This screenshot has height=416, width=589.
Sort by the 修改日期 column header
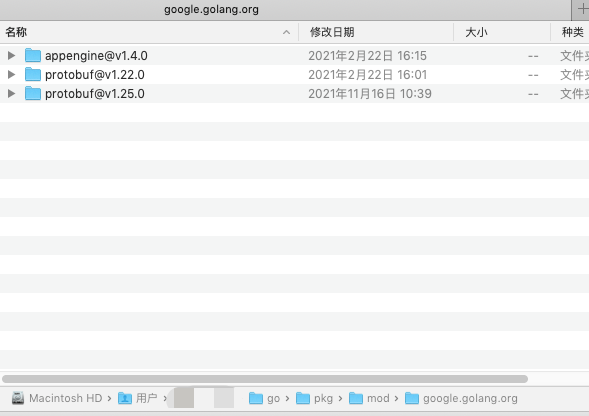(376, 32)
